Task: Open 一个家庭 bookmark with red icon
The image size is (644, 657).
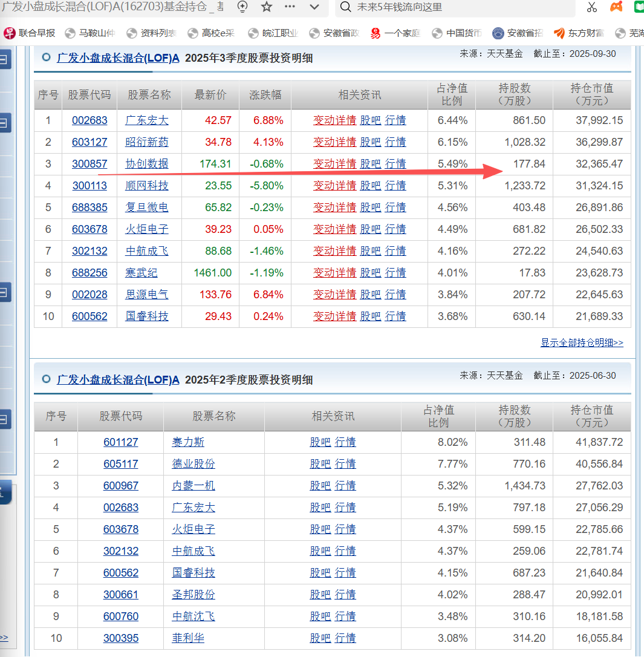Action: pos(395,33)
